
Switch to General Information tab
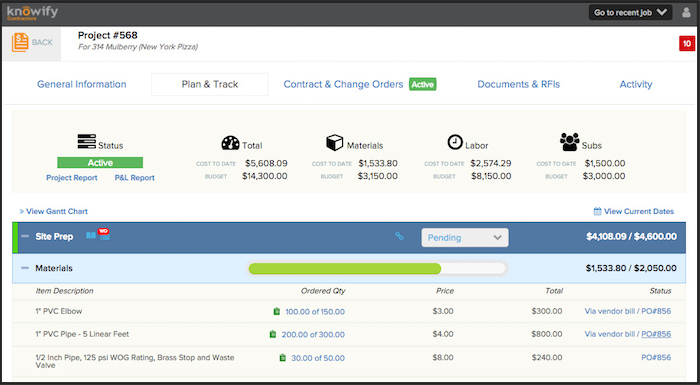[x=82, y=84]
